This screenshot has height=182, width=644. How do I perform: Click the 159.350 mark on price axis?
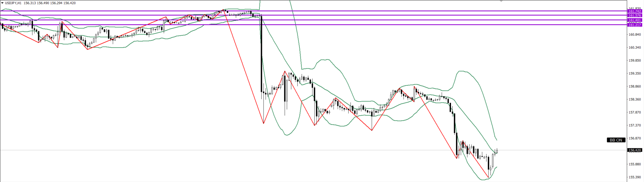point(634,73)
